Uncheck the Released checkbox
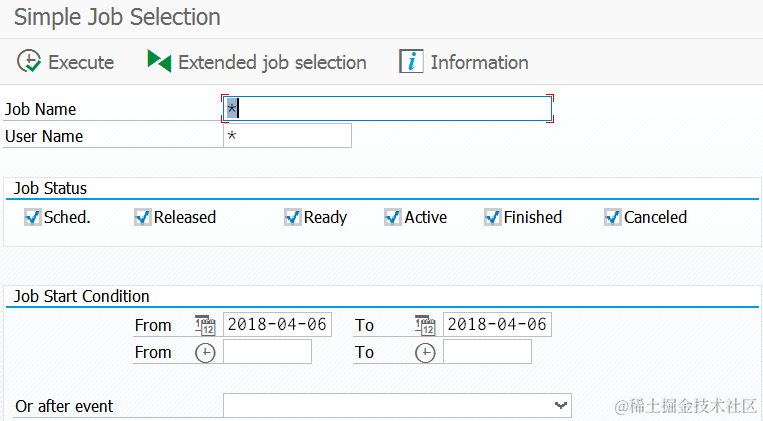The height and width of the screenshot is (421, 763). click(x=142, y=217)
